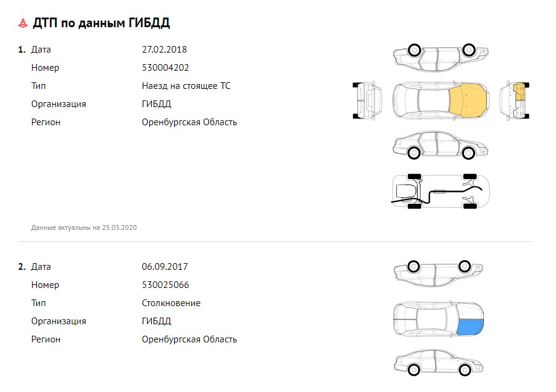Click first accident's car underbody chassis diagram

click(441, 191)
